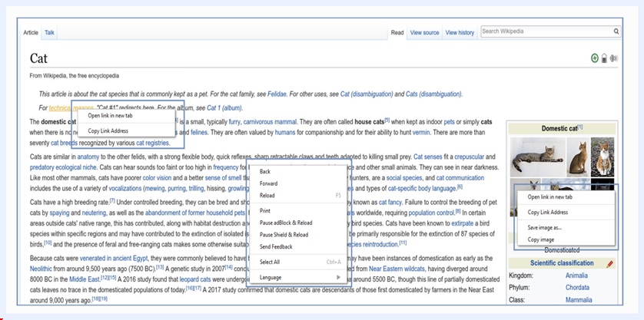
Task: Click the green plus featured-article icon
Action: [594, 58]
